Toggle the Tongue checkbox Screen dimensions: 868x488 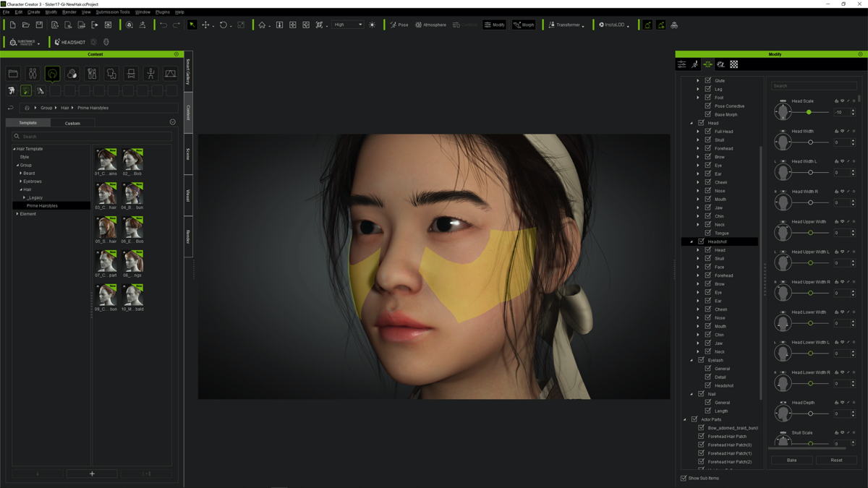[708, 233]
